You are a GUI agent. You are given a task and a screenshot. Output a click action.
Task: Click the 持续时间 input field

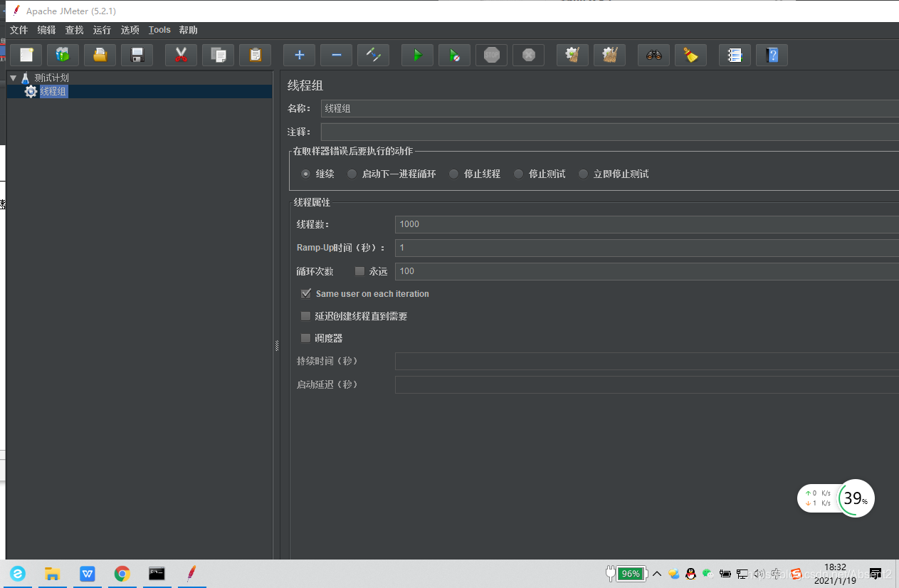tap(647, 361)
